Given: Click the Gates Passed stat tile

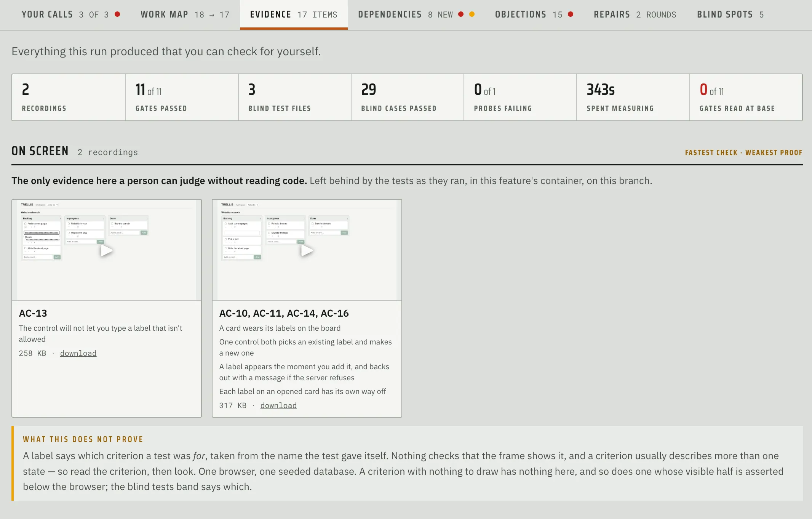Looking at the screenshot, I should point(182,98).
